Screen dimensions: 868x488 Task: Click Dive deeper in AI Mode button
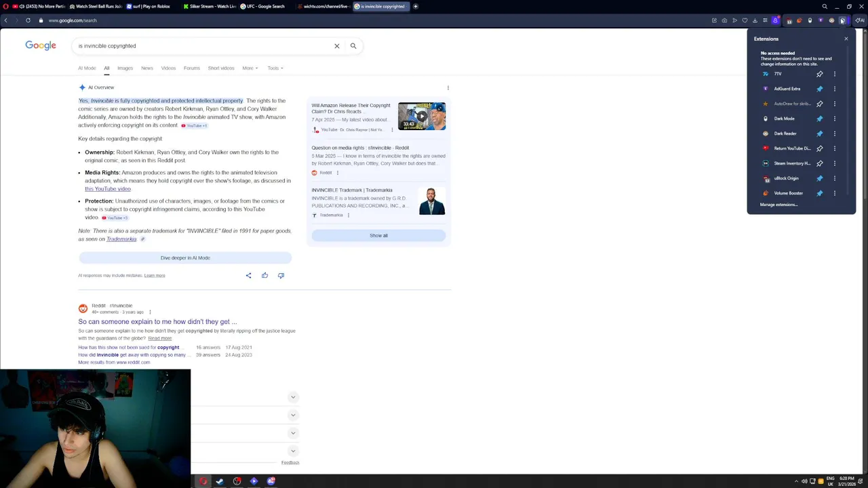click(x=185, y=258)
